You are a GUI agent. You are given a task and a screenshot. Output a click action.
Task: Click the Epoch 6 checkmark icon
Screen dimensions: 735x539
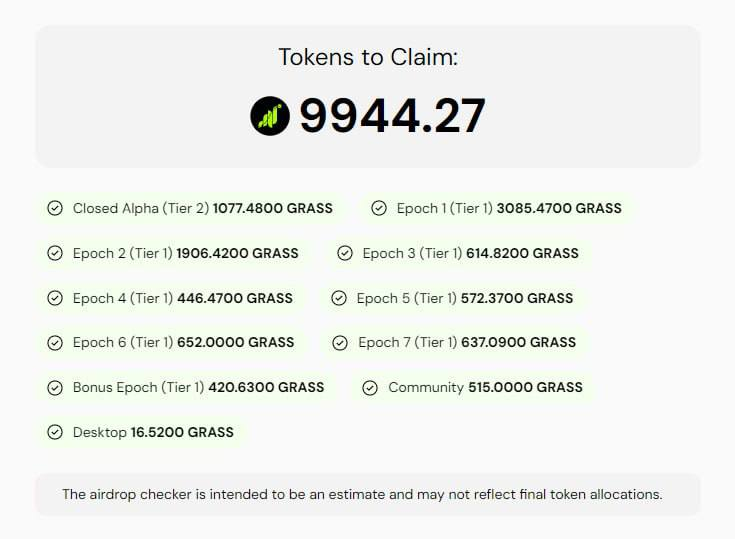[55, 343]
